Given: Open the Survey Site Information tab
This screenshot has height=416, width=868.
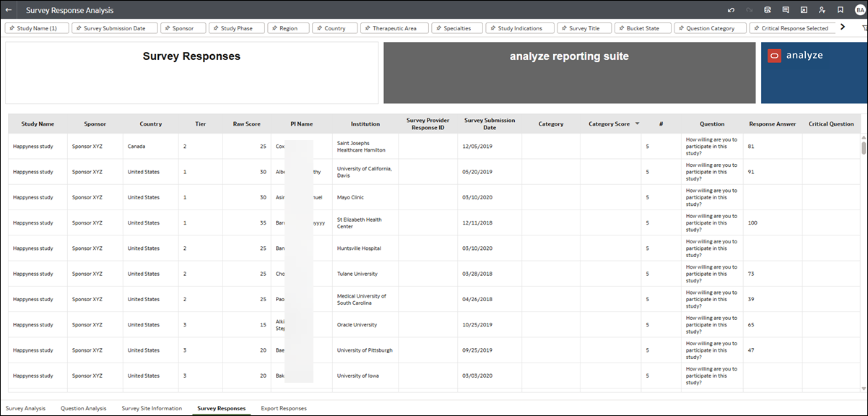Looking at the screenshot, I should coord(152,408).
